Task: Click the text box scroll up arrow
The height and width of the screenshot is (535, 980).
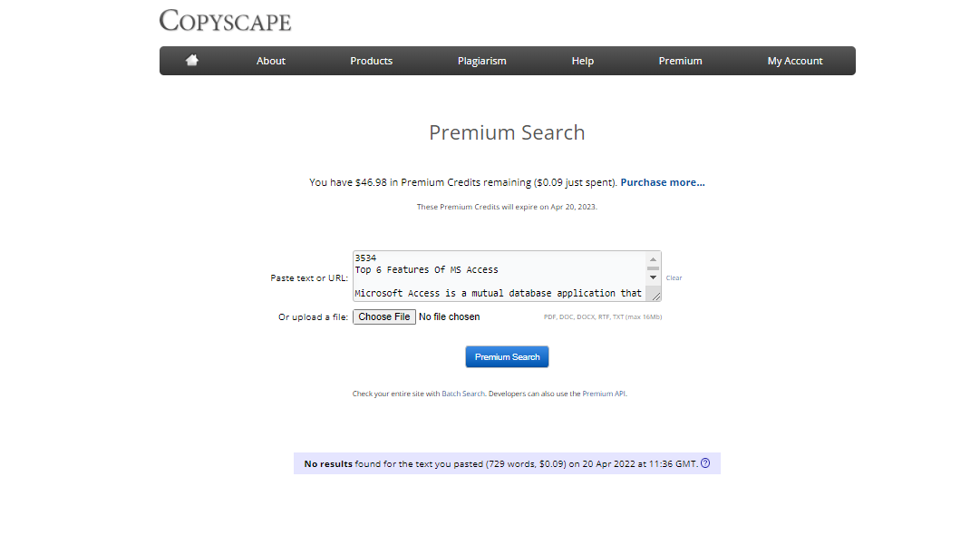Action: (653, 259)
